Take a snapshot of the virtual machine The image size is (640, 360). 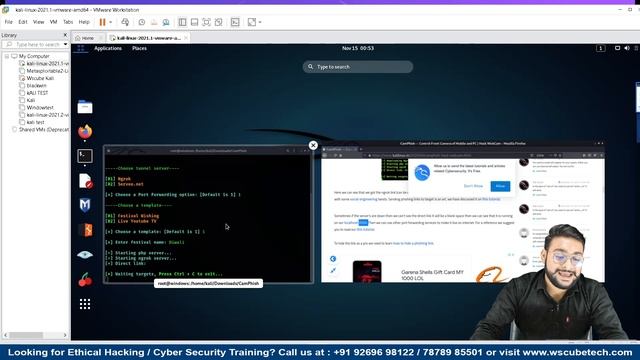(x=142, y=22)
